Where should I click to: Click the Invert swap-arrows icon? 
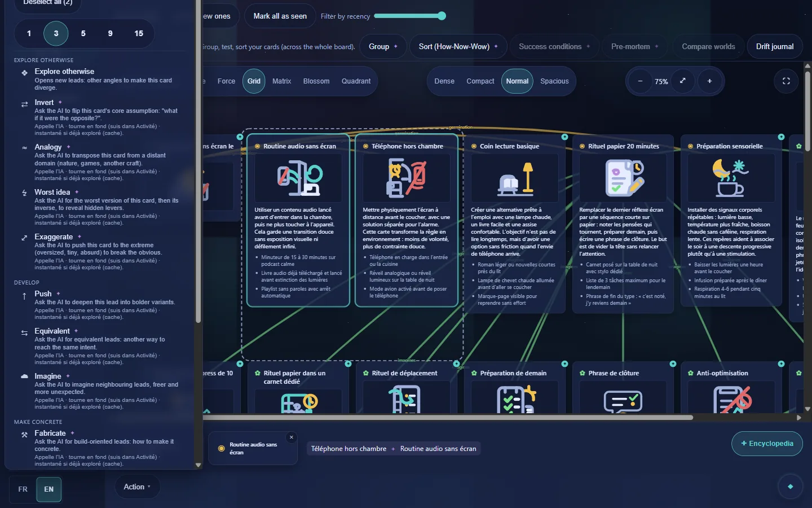(x=24, y=104)
